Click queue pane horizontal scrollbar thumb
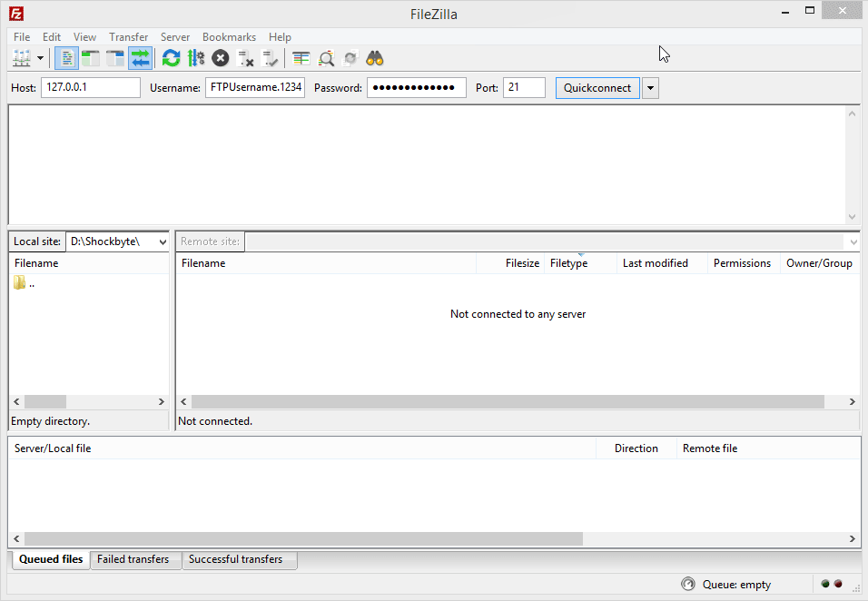Screen dimensions: 868x601 (x=303, y=538)
